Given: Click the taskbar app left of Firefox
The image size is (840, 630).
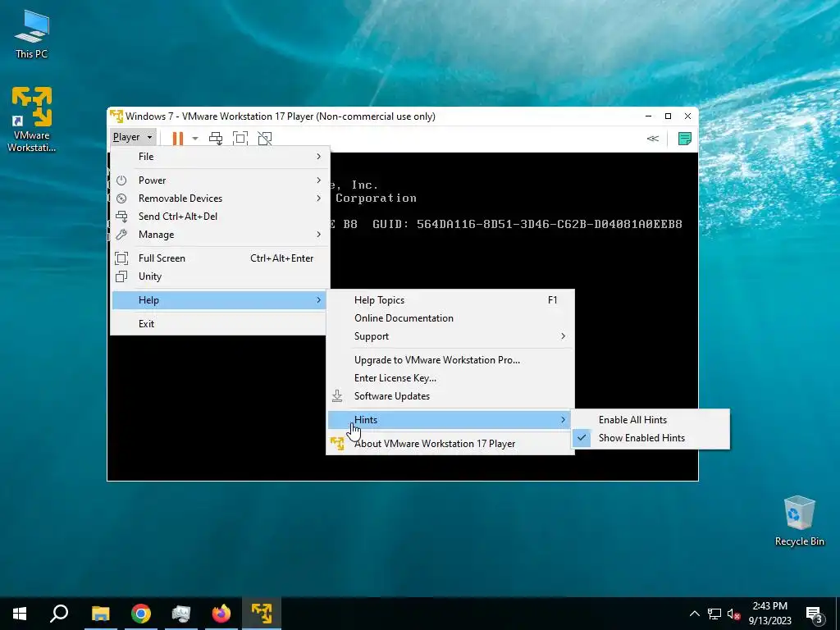Looking at the screenshot, I should [181, 614].
